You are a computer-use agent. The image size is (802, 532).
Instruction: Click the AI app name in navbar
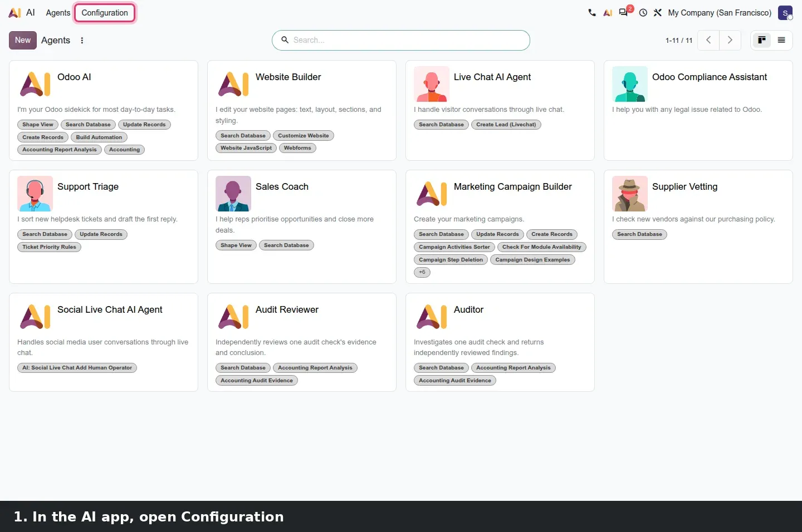(x=31, y=12)
